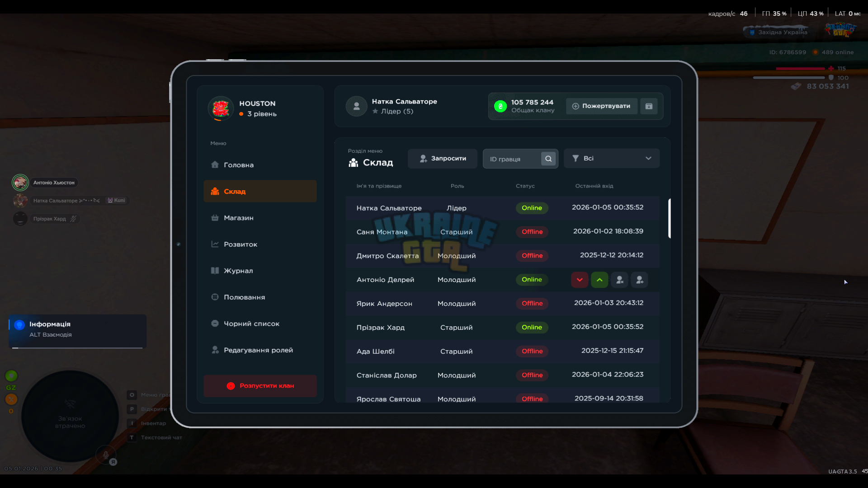Click the Запросити invite button

[x=442, y=159]
